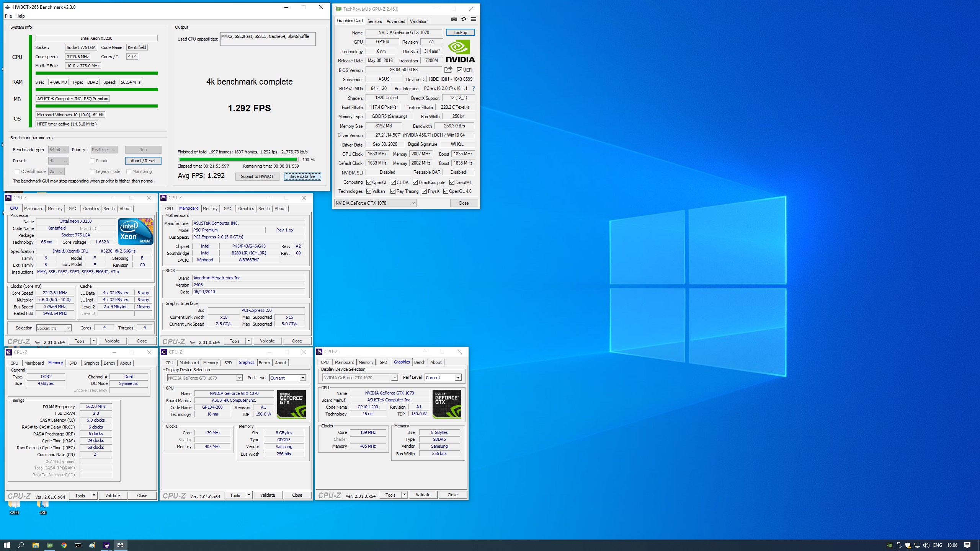Switch to CPU-Z taskbar icon
Screen dimensions: 980x551
point(106,545)
